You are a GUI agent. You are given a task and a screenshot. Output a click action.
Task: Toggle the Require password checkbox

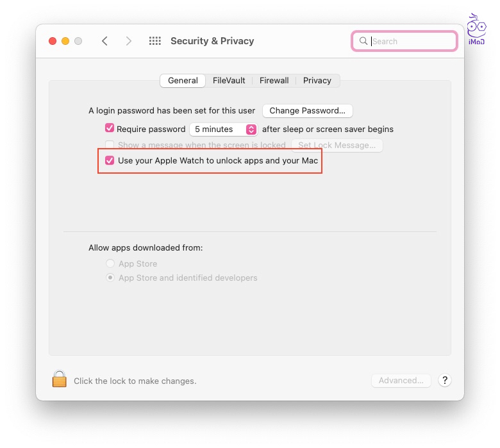[110, 128]
